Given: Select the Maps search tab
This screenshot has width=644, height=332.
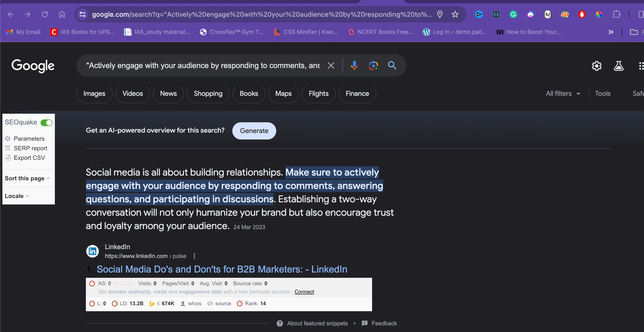Looking at the screenshot, I should tap(283, 94).
